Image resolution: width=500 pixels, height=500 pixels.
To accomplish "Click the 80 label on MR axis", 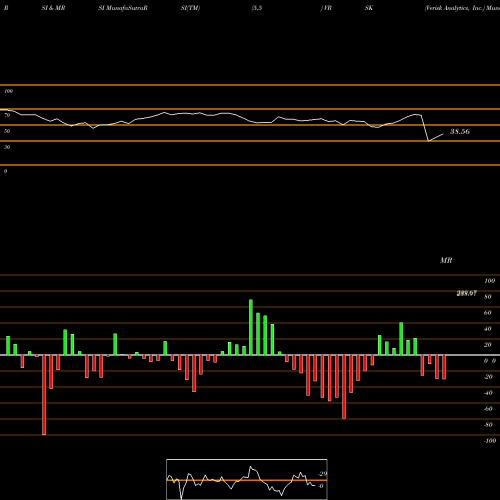I will pyautogui.click(x=488, y=297).
